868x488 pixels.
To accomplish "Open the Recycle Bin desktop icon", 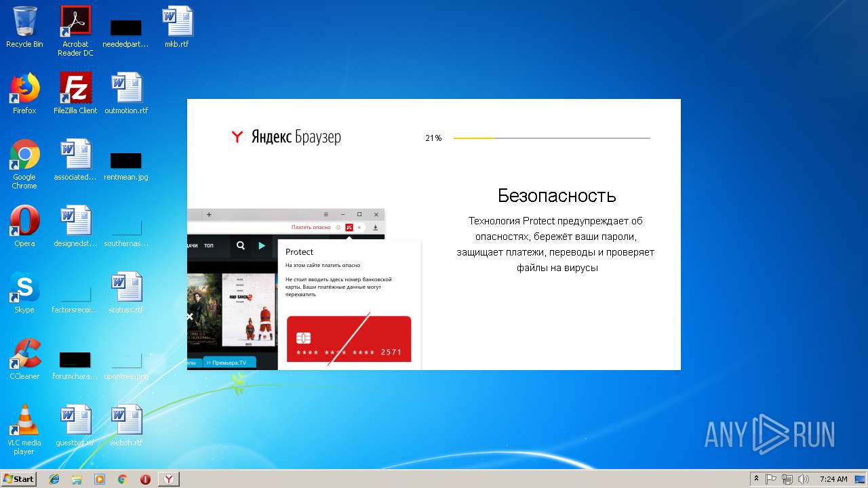I will 24,27.
